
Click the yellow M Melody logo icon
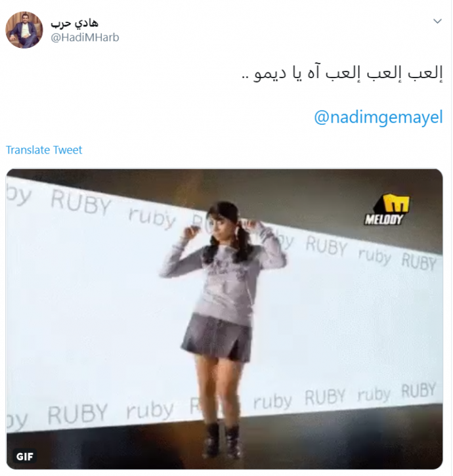(x=396, y=203)
